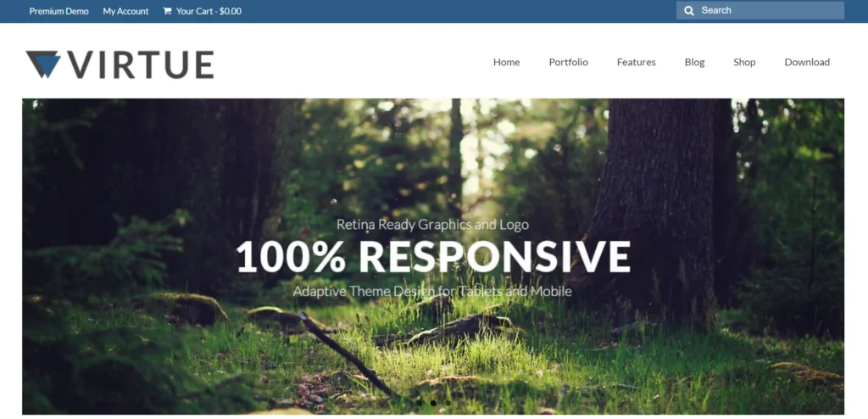Click the magnifying glass search icon
Screen dimensions: 868x419
689,10
